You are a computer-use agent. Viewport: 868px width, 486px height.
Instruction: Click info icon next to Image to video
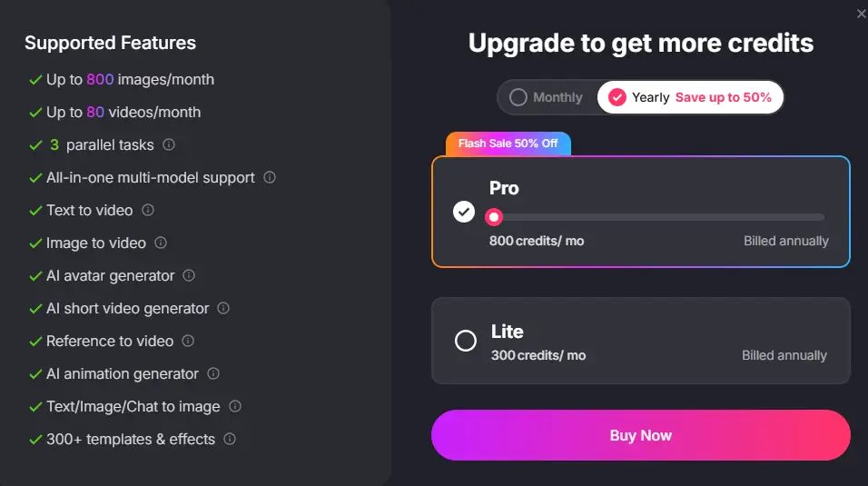coord(161,243)
